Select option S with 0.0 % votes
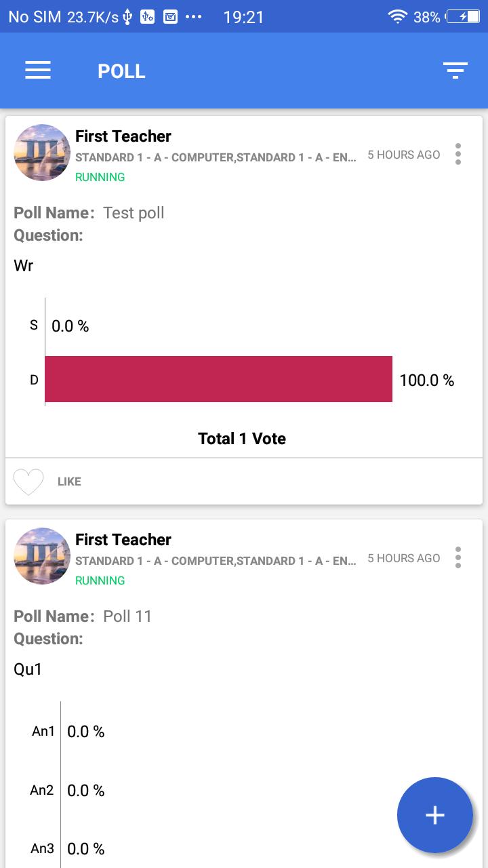488x868 pixels. (34, 325)
